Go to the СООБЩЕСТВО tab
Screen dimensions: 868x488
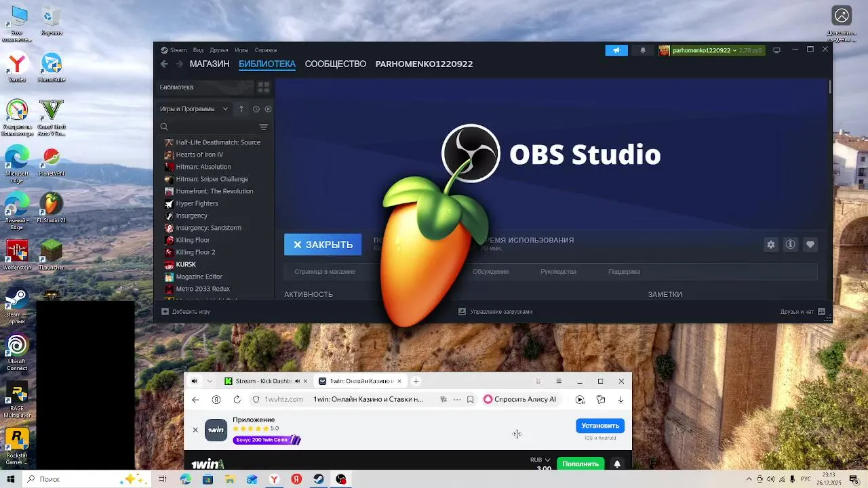[335, 64]
